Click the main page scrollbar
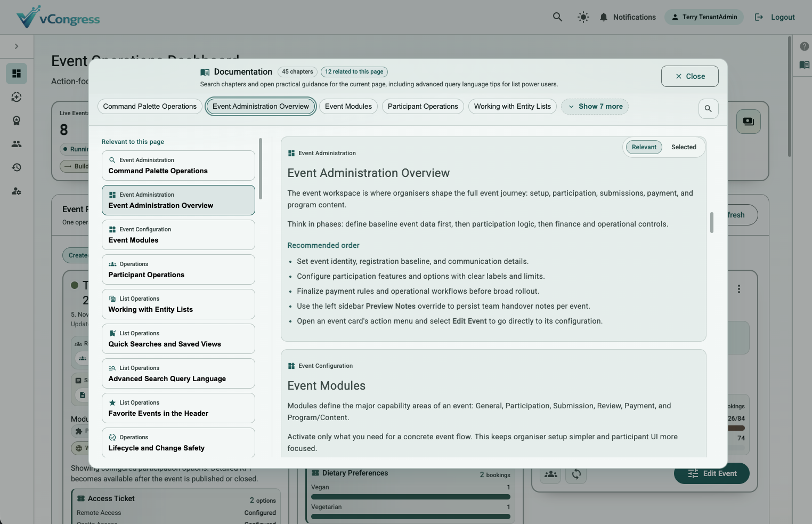Image resolution: width=812 pixels, height=524 pixels. 789,96
